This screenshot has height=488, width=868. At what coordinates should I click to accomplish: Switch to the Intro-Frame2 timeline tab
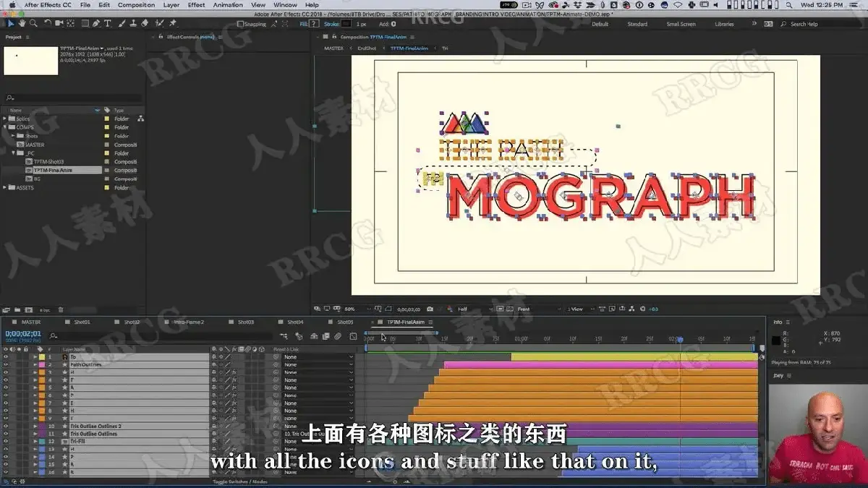click(190, 322)
